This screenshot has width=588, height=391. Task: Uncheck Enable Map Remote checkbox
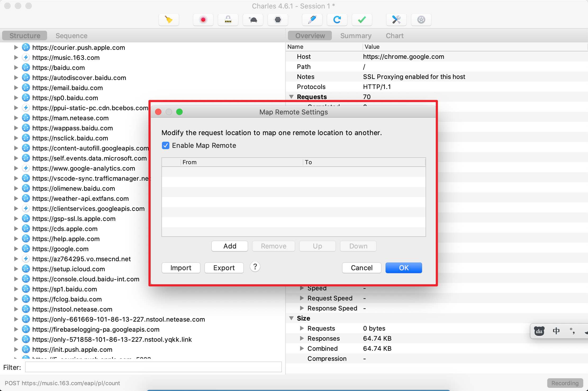point(166,145)
